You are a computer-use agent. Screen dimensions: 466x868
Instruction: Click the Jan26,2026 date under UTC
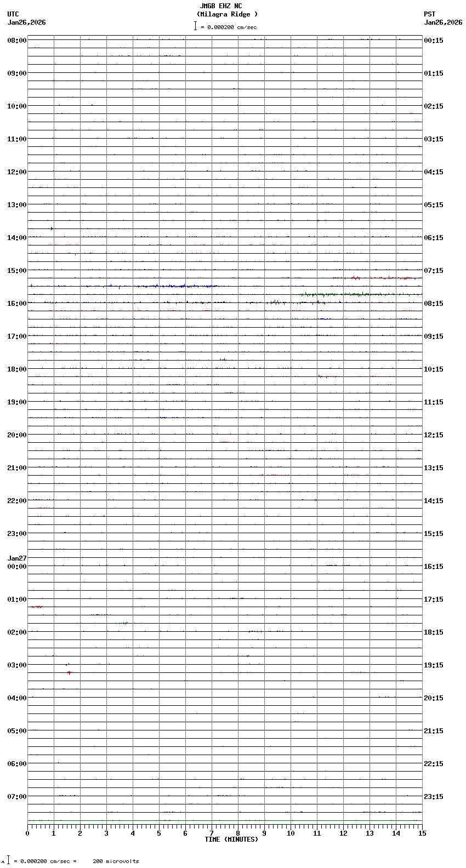pyautogui.click(x=27, y=22)
